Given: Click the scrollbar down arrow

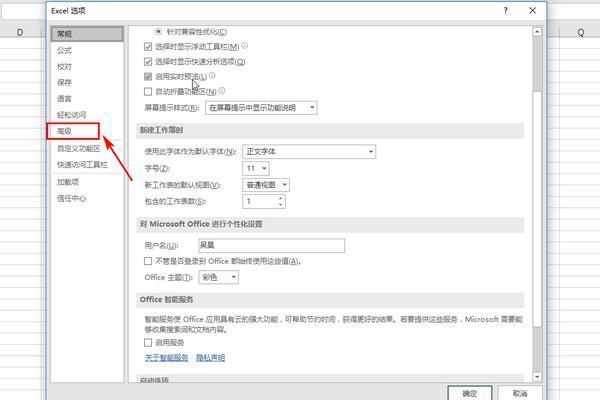Looking at the screenshot, I should tap(537, 377).
